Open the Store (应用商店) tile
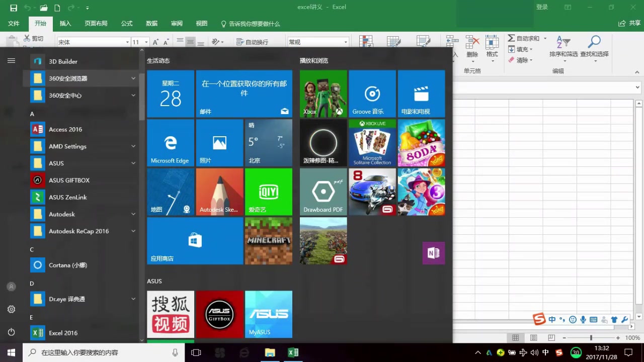Image resolution: width=644 pixels, height=362 pixels. pyautogui.click(x=195, y=241)
